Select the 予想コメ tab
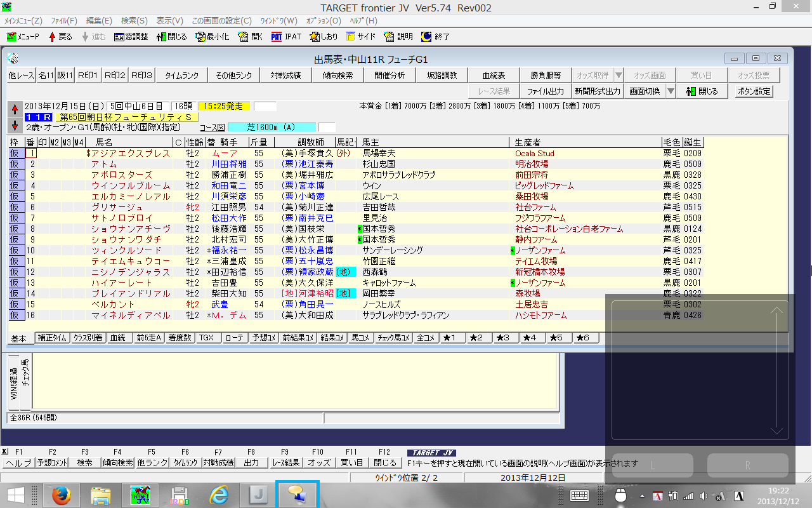 click(263, 338)
